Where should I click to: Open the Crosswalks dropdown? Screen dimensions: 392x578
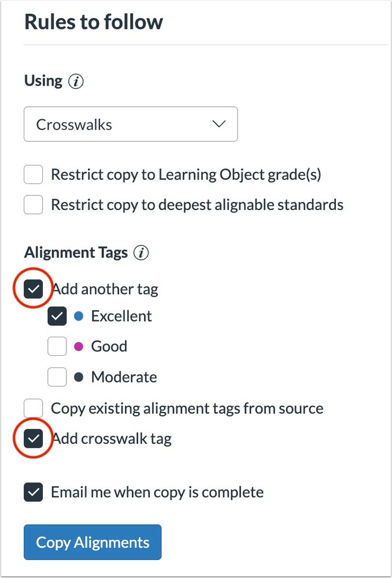point(131,124)
